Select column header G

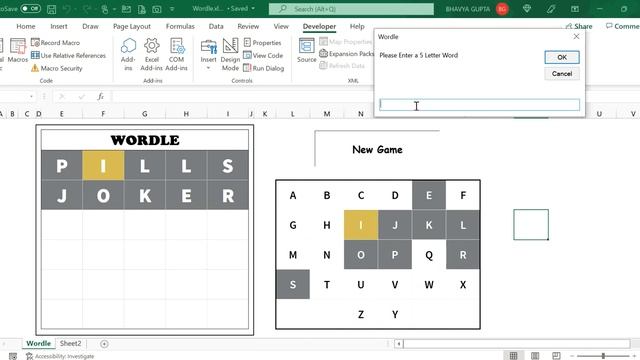pyautogui.click(x=144, y=114)
